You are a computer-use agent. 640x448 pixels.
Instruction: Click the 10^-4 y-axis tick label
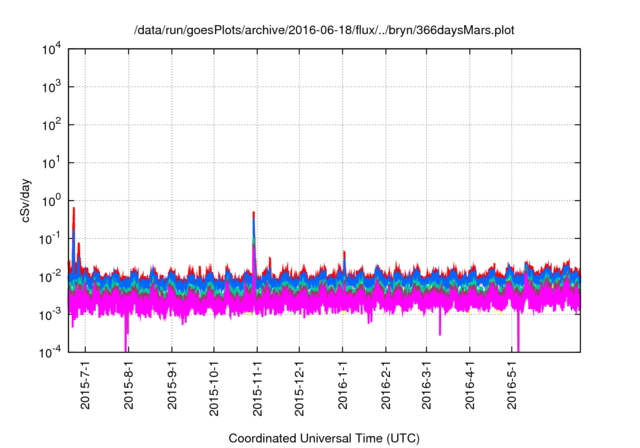[50, 352]
